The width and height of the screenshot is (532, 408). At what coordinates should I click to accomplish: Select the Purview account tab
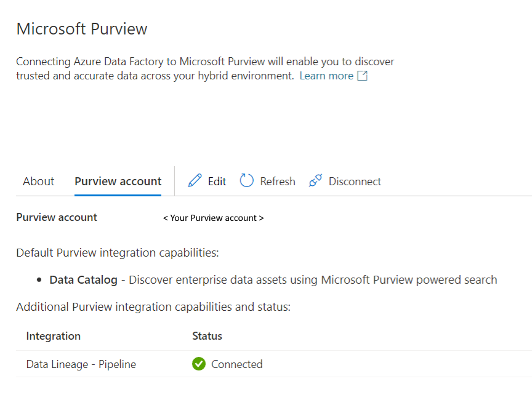click(x=118, y=181)
